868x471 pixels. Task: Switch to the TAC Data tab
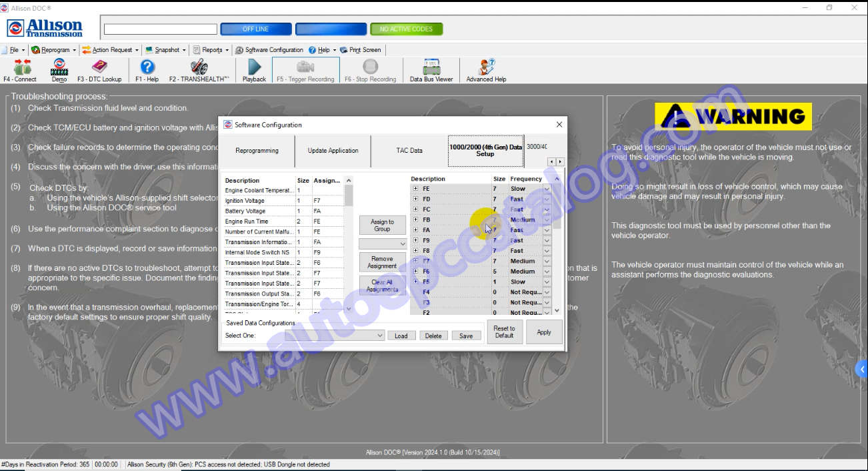(409, 151)
